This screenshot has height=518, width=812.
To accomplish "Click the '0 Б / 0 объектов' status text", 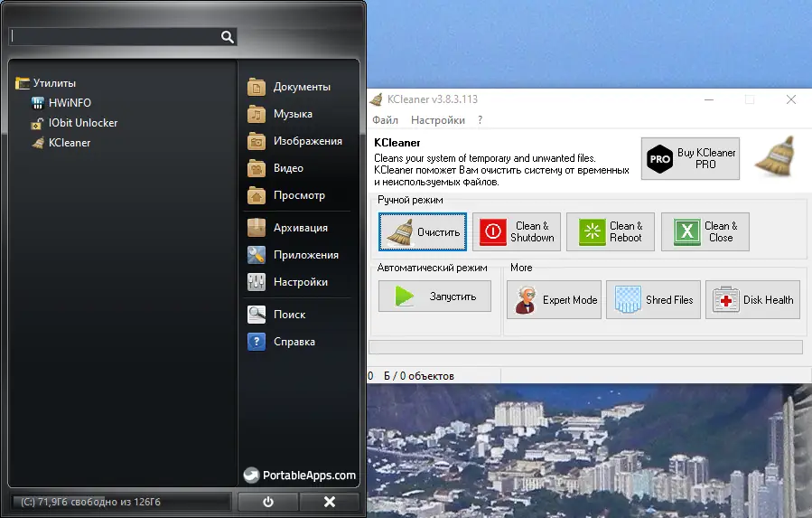I will tap(411, 376).
